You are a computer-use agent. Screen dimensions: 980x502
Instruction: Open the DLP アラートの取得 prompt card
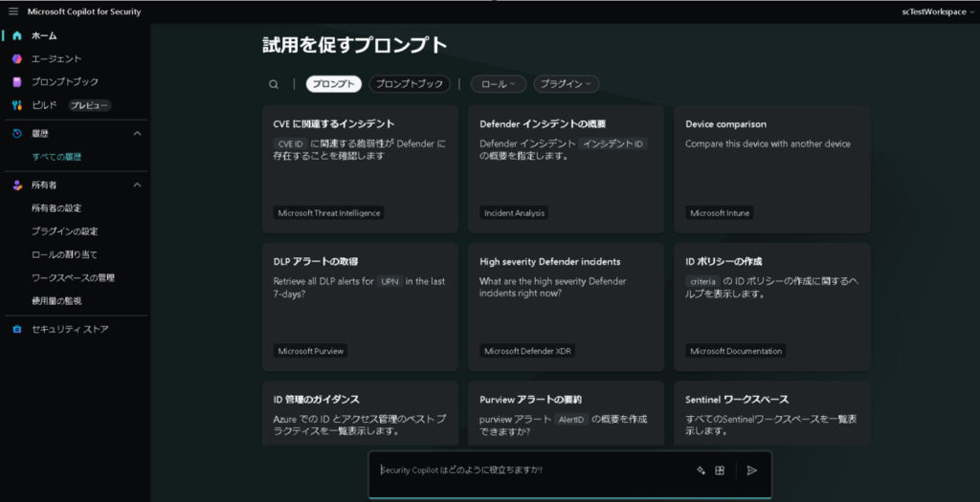pyautogui.click(x=360, y=307)
